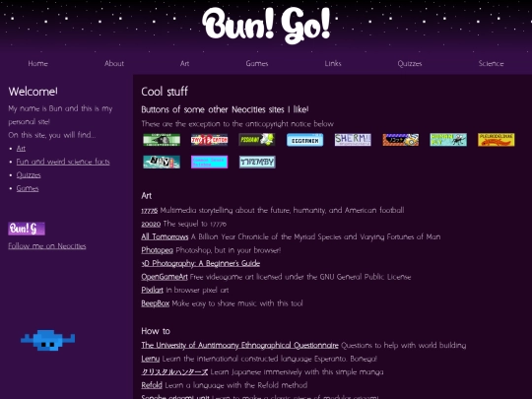Open the OpenGameArt link

[165, 277]
